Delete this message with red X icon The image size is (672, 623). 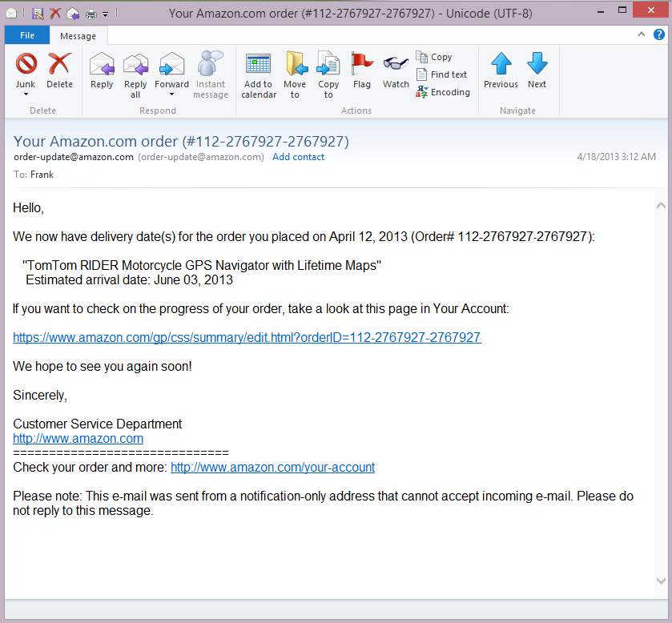click(x=59, y=63)
